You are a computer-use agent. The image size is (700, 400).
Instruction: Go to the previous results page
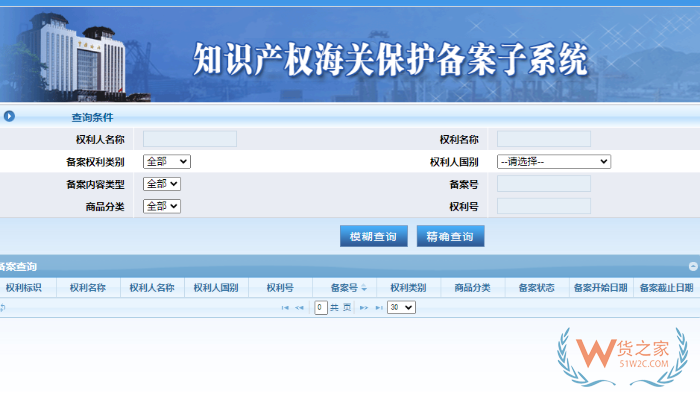pyautogui.click(x=299, y=308)
